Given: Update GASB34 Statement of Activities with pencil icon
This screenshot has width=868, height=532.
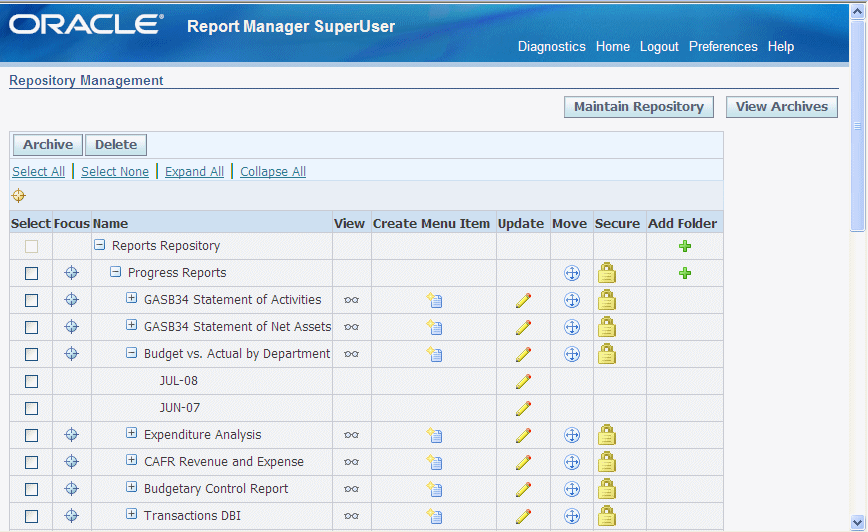Looking at the screenshot, I should tap(523, 300).
